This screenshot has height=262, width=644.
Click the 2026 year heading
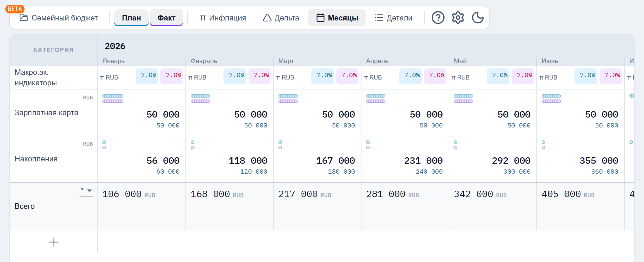click(x=115, y=46)
